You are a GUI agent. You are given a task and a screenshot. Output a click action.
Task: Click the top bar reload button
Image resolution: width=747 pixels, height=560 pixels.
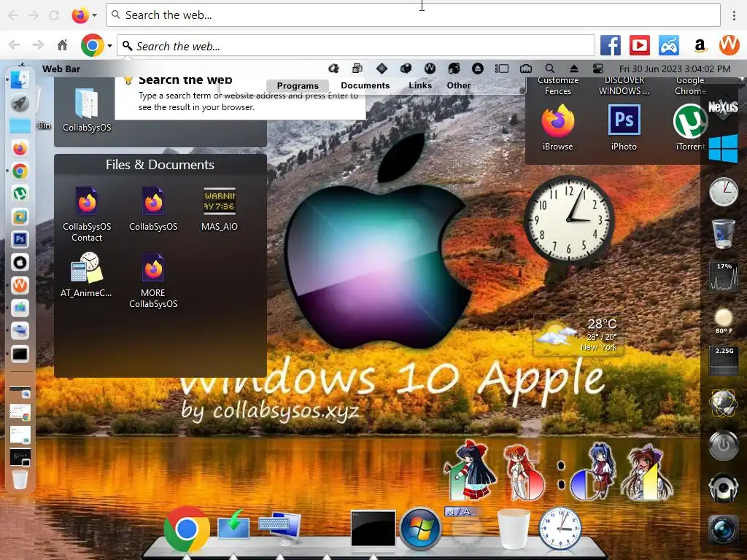click(x=54, y=15)
